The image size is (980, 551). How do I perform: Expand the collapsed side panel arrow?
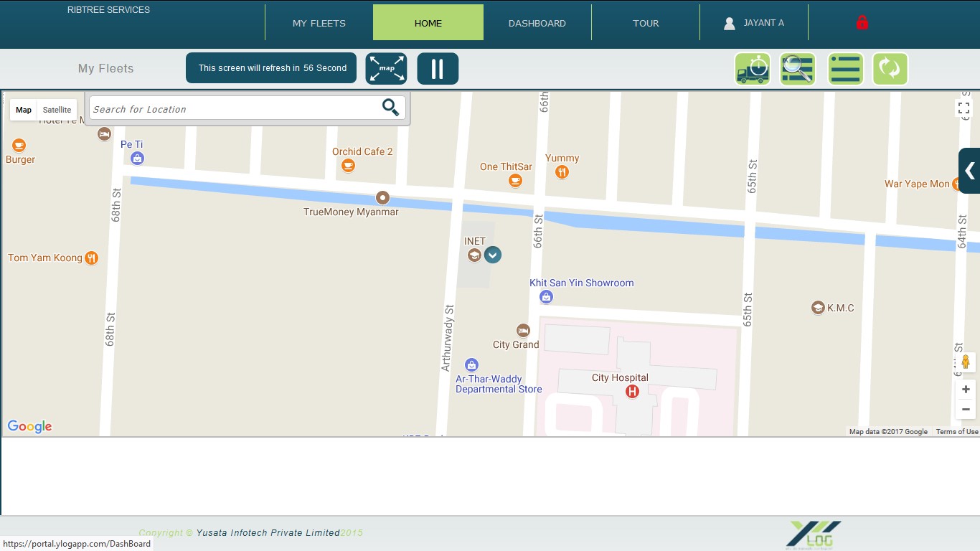(x=969, y=171)
